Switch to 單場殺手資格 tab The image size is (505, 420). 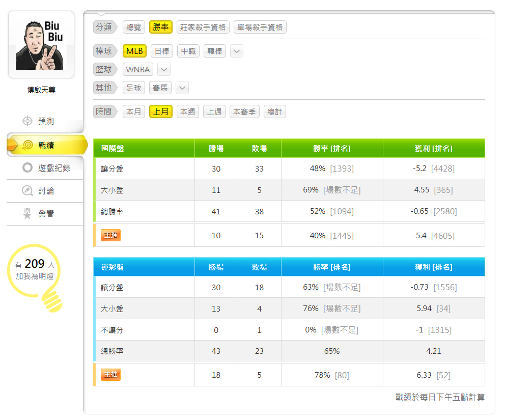pyautogui.click(x=260, y=27)
